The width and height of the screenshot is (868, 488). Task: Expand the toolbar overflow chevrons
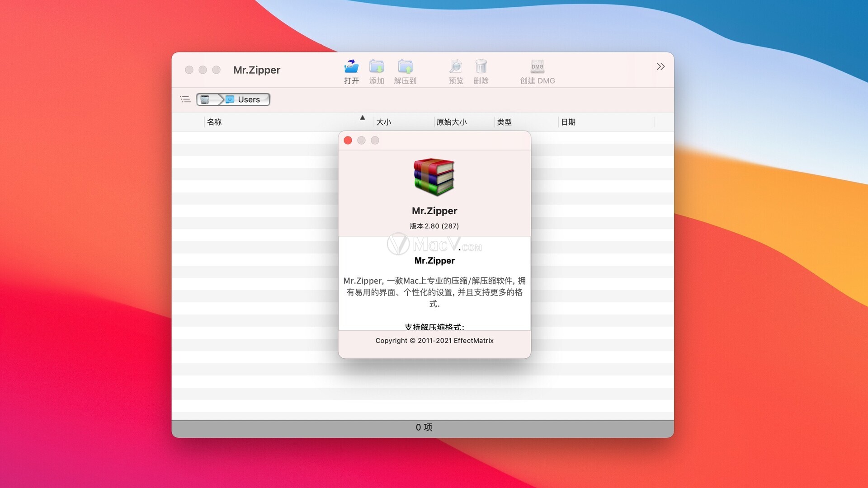click(x=660, y=67)
